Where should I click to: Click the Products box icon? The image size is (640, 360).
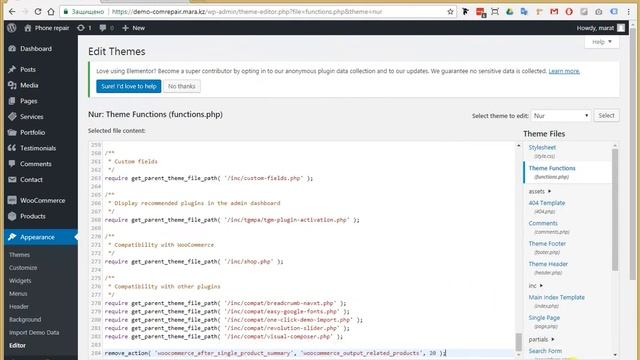coord(12,216)
